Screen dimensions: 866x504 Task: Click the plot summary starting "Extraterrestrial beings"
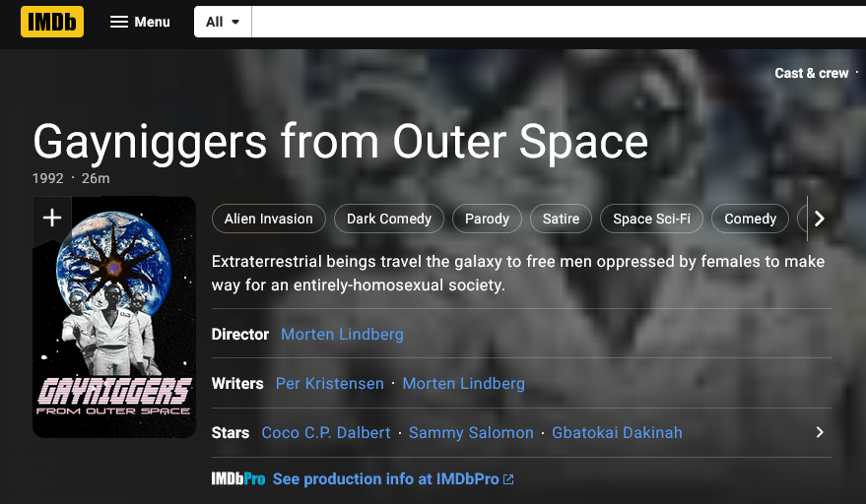click(518, 274)
